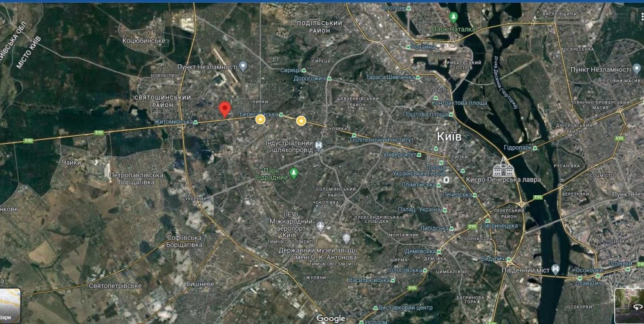Click the Google logo at bottom
The width and height of the screenshot is (644, 324).
pyautogui.click(x=331, y=318)
